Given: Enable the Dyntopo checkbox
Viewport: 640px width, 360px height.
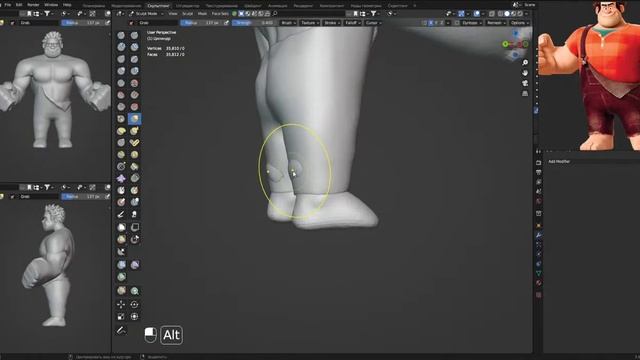Looking at the screenshot, I should 457,23.
